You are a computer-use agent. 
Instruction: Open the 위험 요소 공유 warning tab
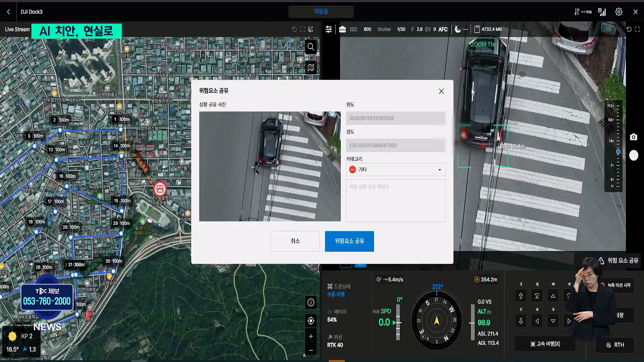(x=619, y=260)
